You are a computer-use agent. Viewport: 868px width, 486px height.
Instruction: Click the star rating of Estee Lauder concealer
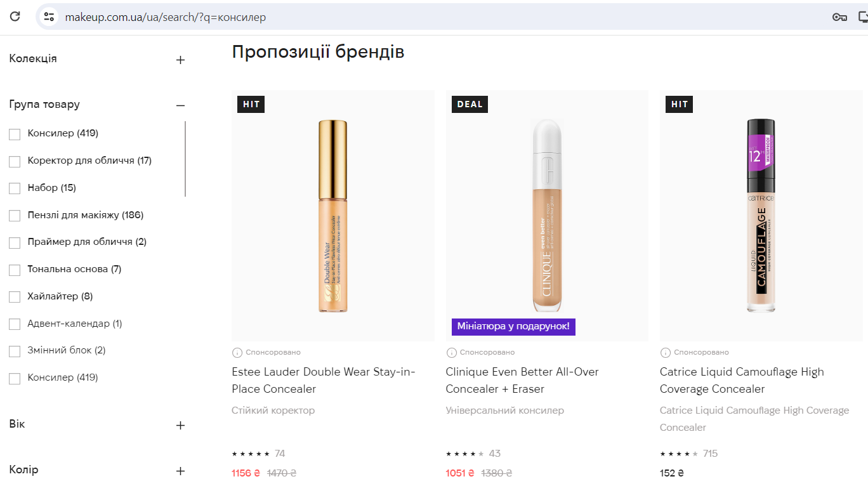[x=251, y=454]
